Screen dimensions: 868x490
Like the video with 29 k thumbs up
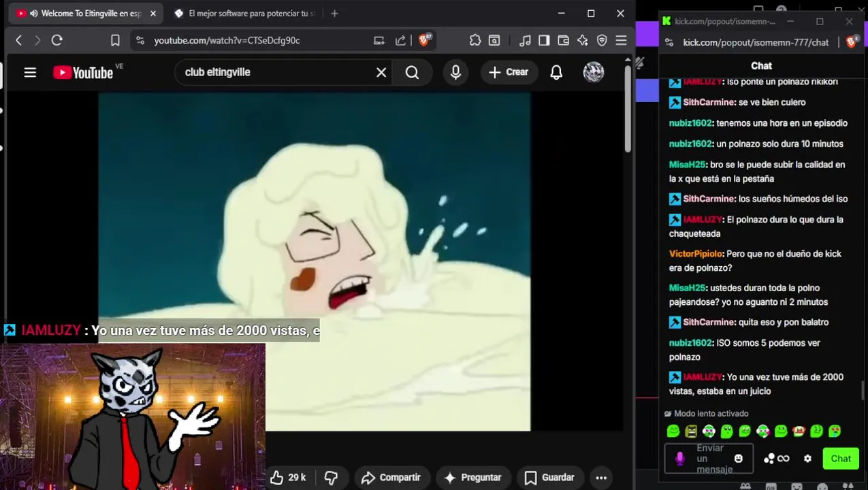tap(288, 478)
